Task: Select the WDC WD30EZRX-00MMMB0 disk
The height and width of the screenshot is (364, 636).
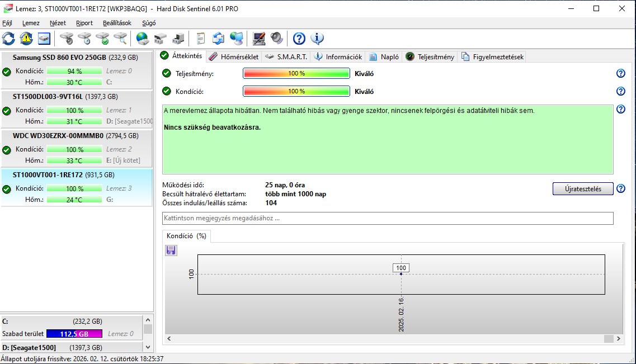Action: (77, 148)
